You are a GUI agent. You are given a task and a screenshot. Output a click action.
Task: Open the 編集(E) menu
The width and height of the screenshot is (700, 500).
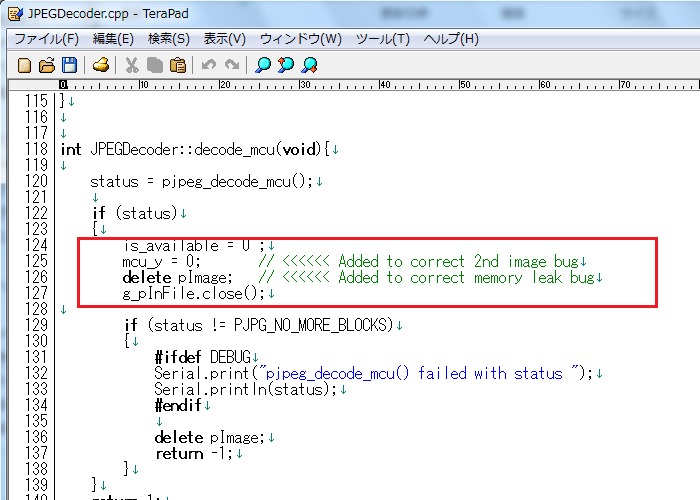[113, 39]
